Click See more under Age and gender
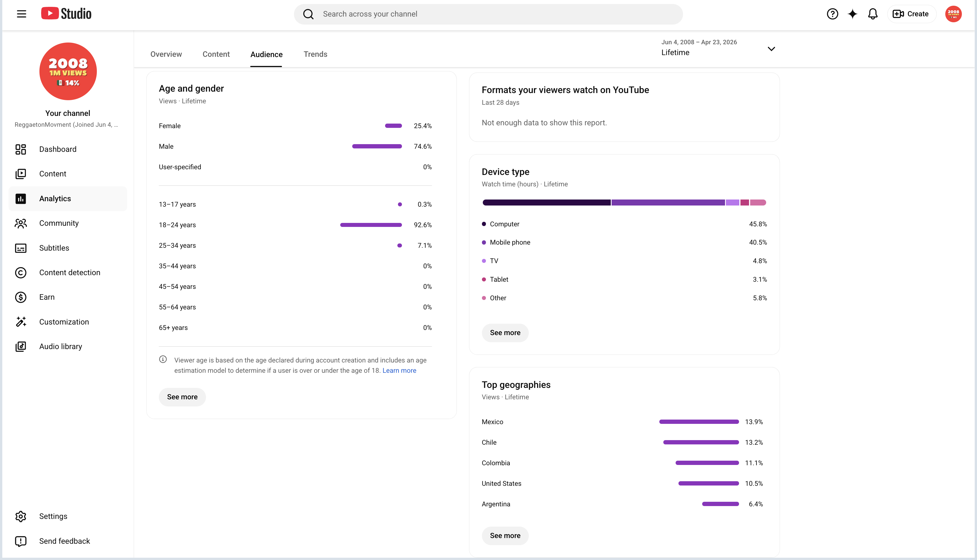Screen dimensions: 977x560 tap(182, 397)
